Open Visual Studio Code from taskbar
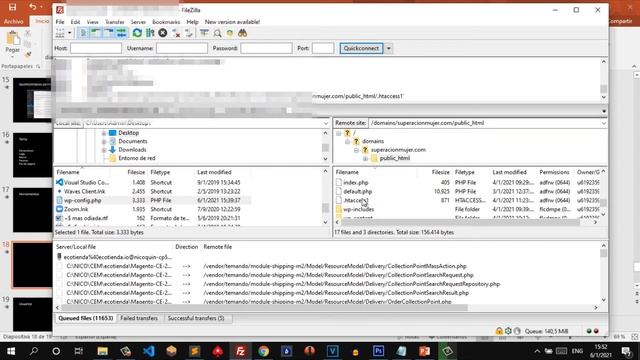Screen dimensions: 640x360 click(149, 351)
